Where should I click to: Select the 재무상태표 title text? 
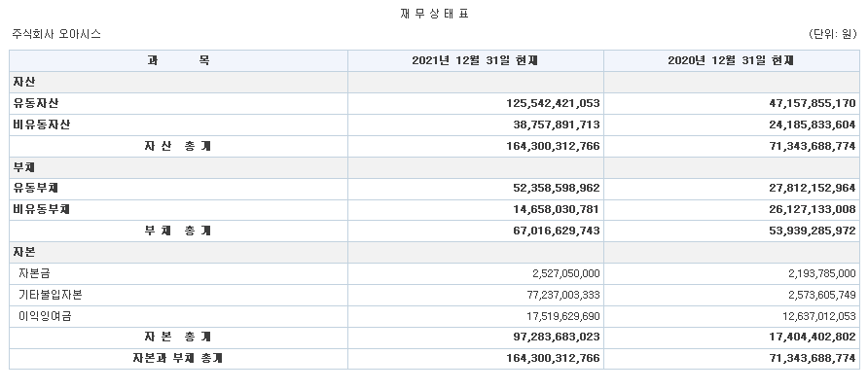pyautogui.click(x=435, y=14)
